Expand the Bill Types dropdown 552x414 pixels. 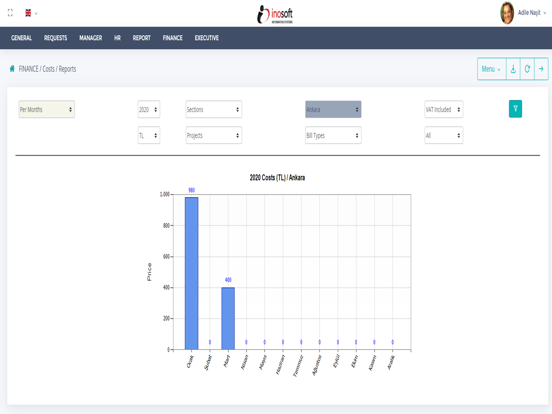pos(333,136)
